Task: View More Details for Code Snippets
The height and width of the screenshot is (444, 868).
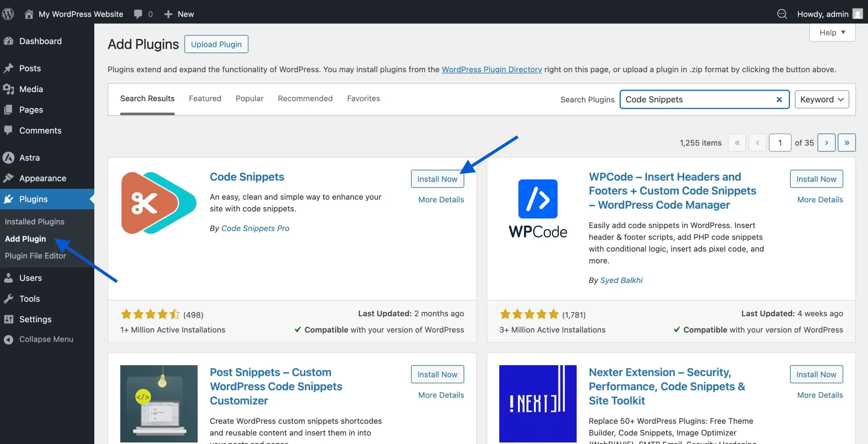Action: click(x=441, y=200)
